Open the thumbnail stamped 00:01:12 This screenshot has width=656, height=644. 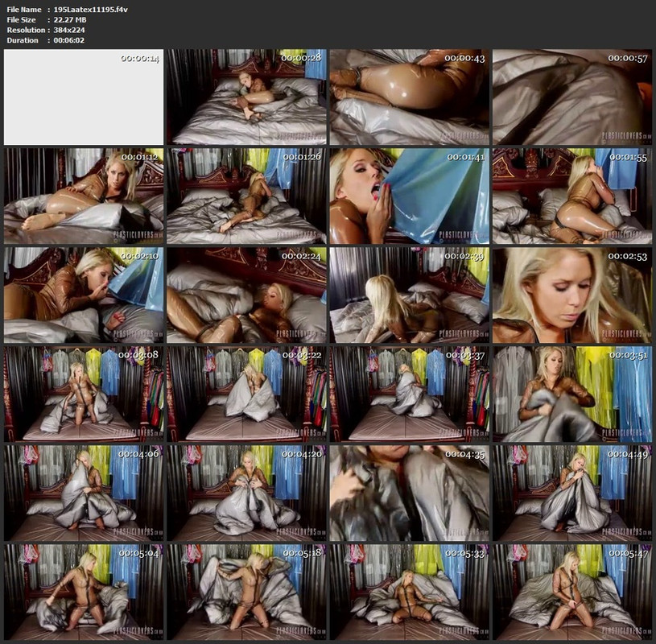[84, 196]
